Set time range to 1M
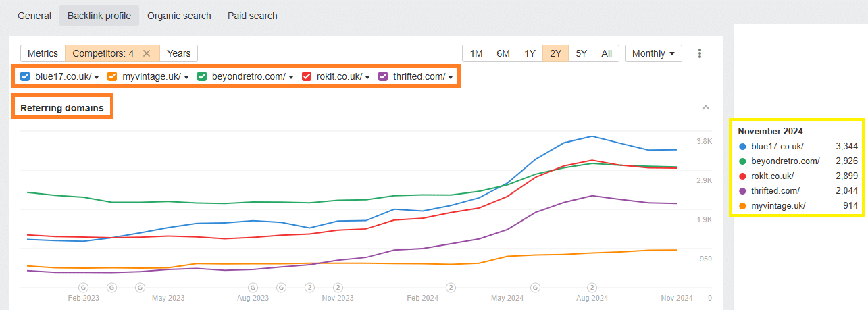 pyautogui.click(x=476, y=53)
